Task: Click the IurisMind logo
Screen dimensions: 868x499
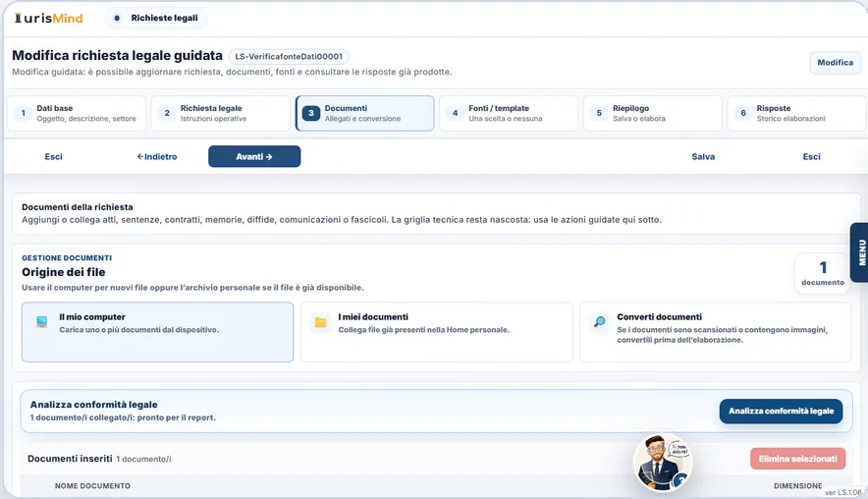Action: (49, 19)
